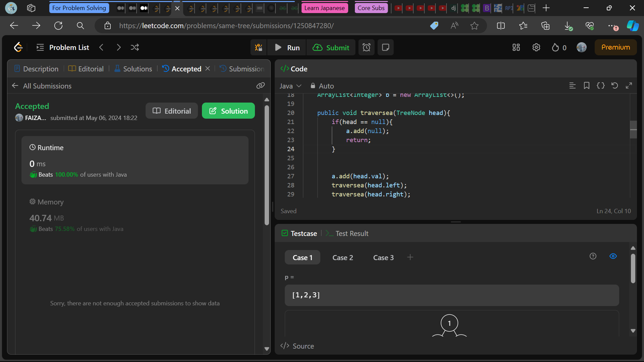Screen dimensions: 644x362
Task: Click the Runtime stats card
Action: 135,160
